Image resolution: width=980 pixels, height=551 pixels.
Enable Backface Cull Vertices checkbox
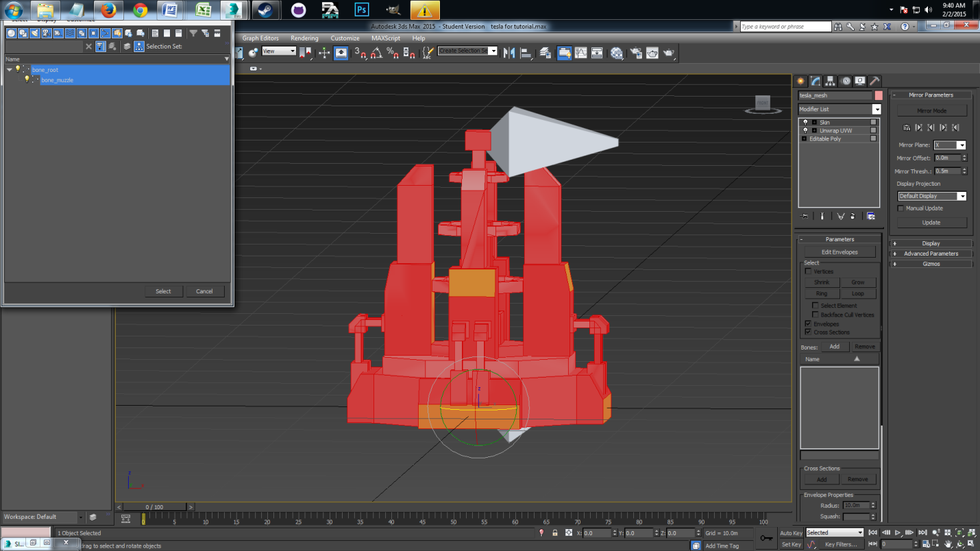pyautogui.click(x=815, y=315)
